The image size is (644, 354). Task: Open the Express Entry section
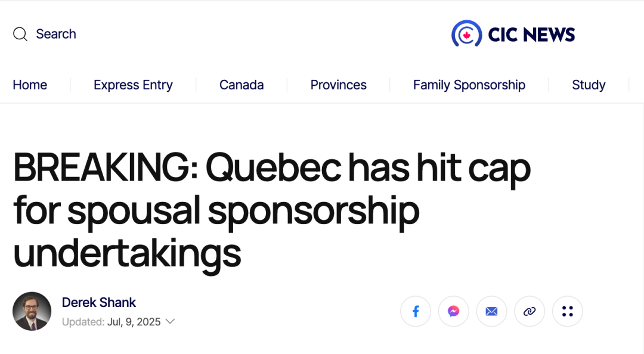(133, 85)
